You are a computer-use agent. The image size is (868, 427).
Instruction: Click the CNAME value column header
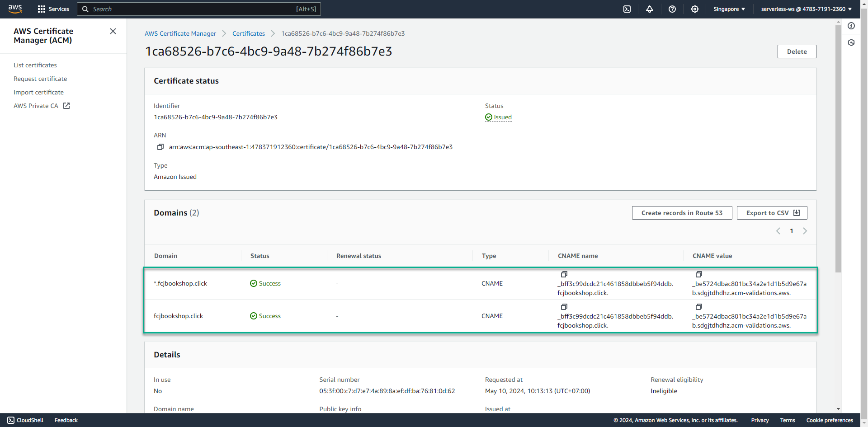click(712, 256)
